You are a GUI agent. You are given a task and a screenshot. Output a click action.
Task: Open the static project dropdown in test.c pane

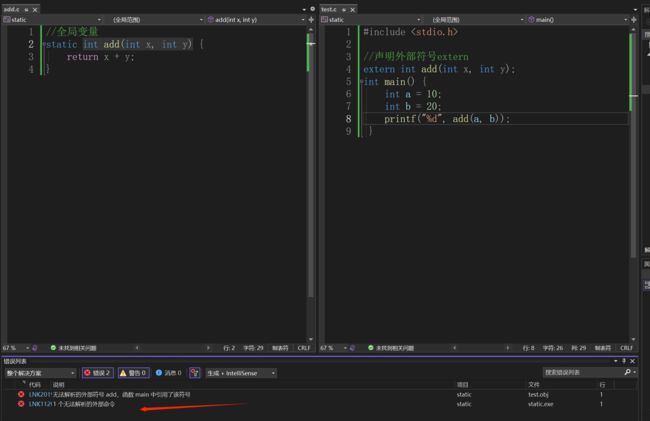[x=371, y=19]
